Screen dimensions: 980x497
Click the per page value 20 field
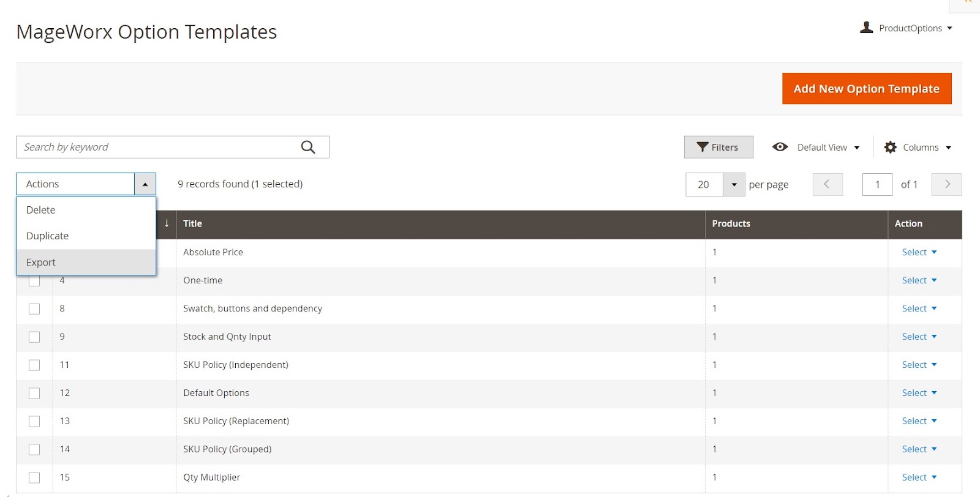pos(704,184)
